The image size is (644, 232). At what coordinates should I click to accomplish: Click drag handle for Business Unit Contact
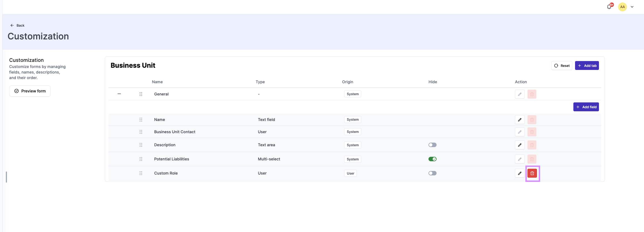tap(141, 132)
